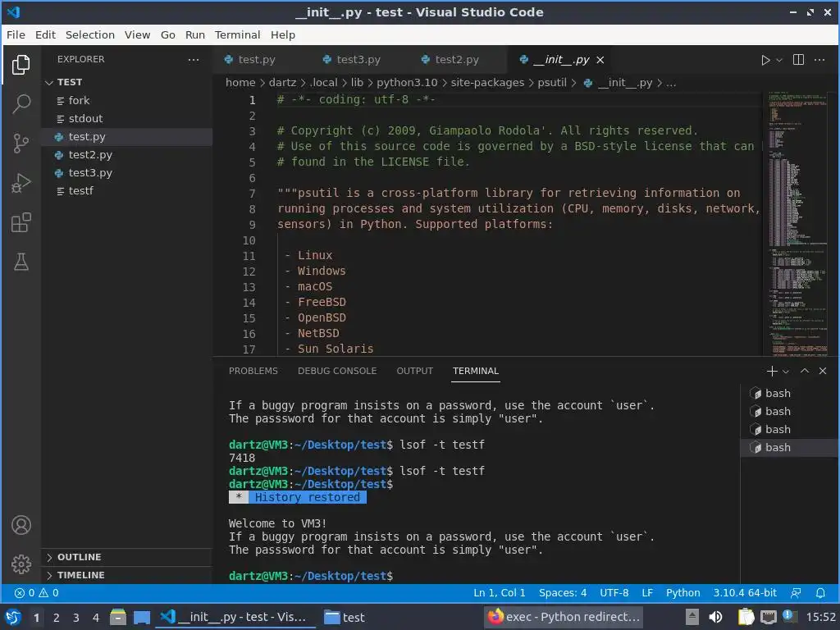840x630 pixels.
Task: Change LF end of line sequence
Action: click(x=647, y=592)
